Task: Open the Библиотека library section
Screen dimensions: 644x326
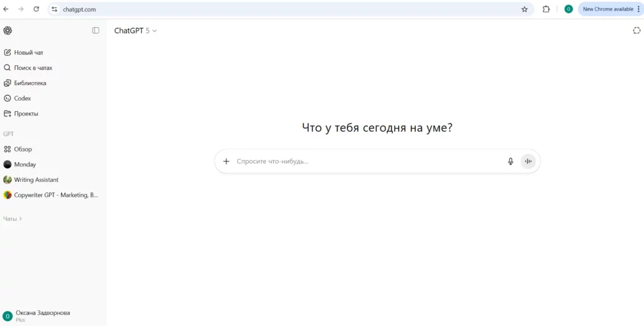Action: (x=30, y=83)
